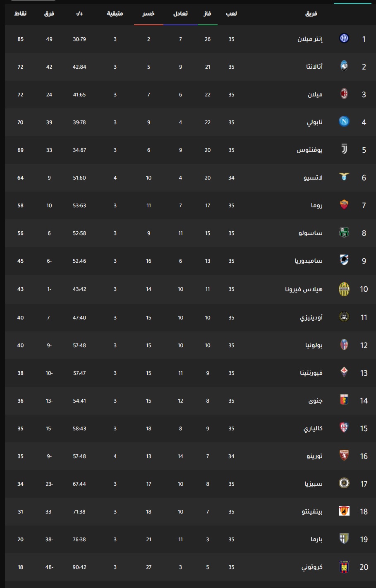This screenshot has height=588, width=376.
Task: Select the Sassuolo crest icon
Action: 344,233
